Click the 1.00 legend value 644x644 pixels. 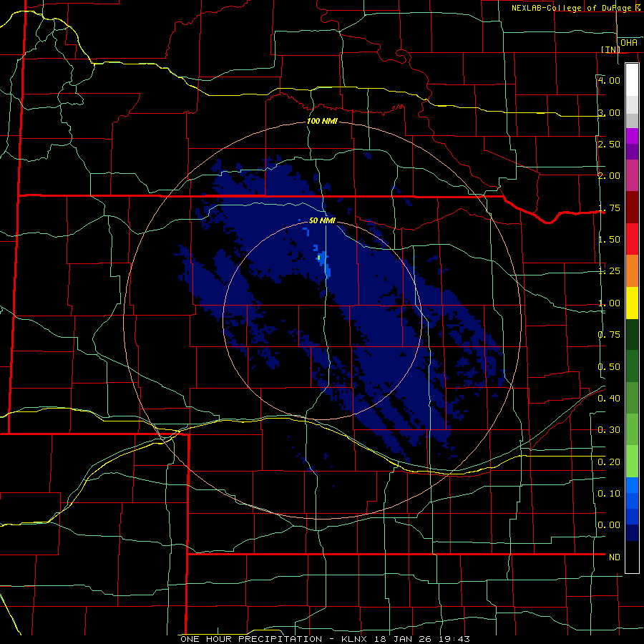coord(609,303)
